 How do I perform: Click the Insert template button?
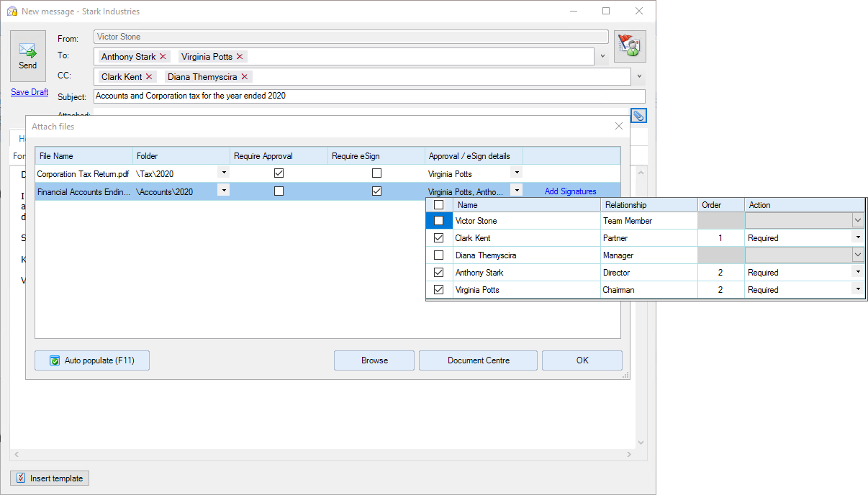point(50,478)
